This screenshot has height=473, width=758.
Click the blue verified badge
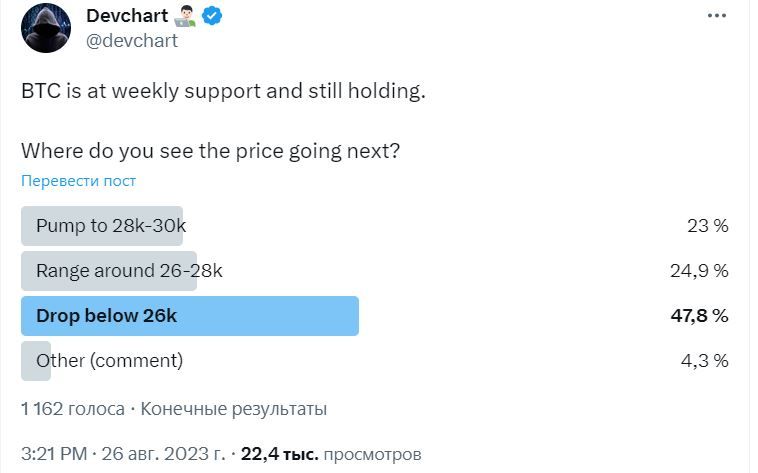coord(214,16)
